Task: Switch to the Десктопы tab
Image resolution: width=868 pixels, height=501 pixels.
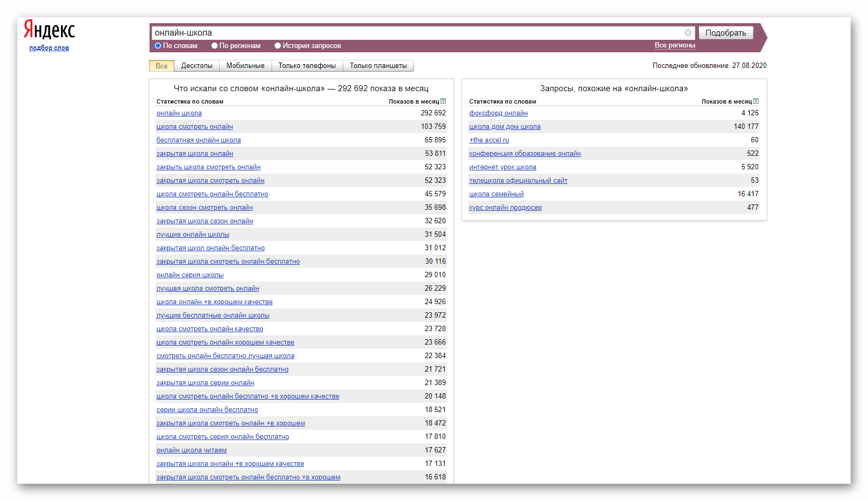Action: pos(196,66)
